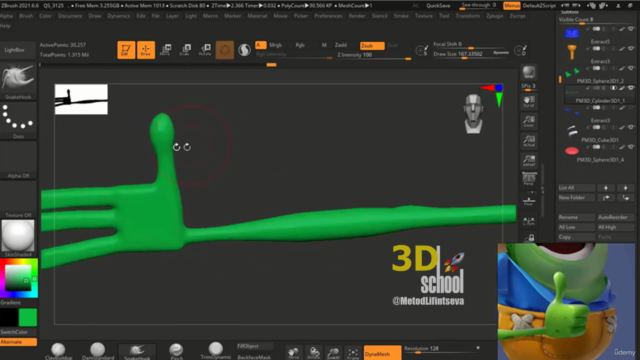Image resolution: width=640 pixels, height=360 pixels.
Task: Open the Tool menu
Action: 444,16
